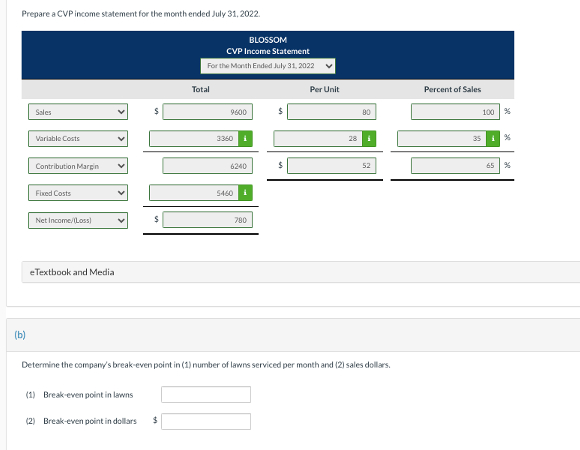Click the Break-even point in lawns input
The width and height of the screenshot is (580, 450).
click(x=206, y=395)
